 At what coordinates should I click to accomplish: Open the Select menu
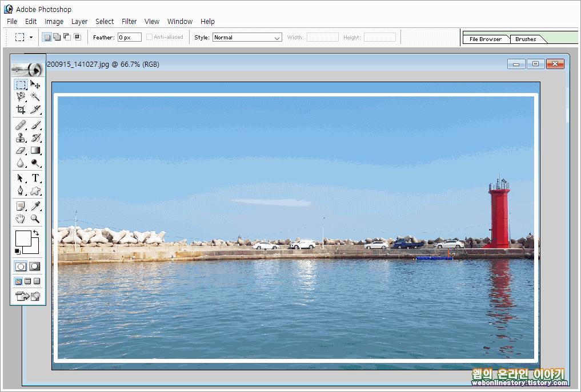105,22
